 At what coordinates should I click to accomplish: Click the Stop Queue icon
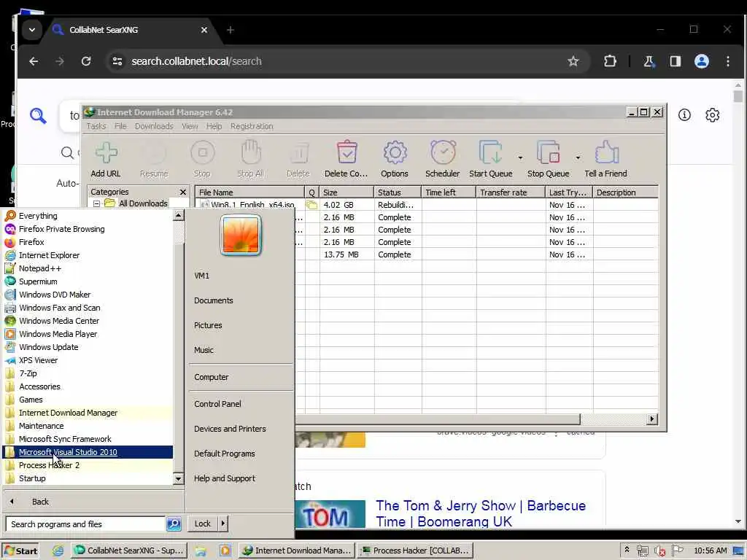pos(549,159)
